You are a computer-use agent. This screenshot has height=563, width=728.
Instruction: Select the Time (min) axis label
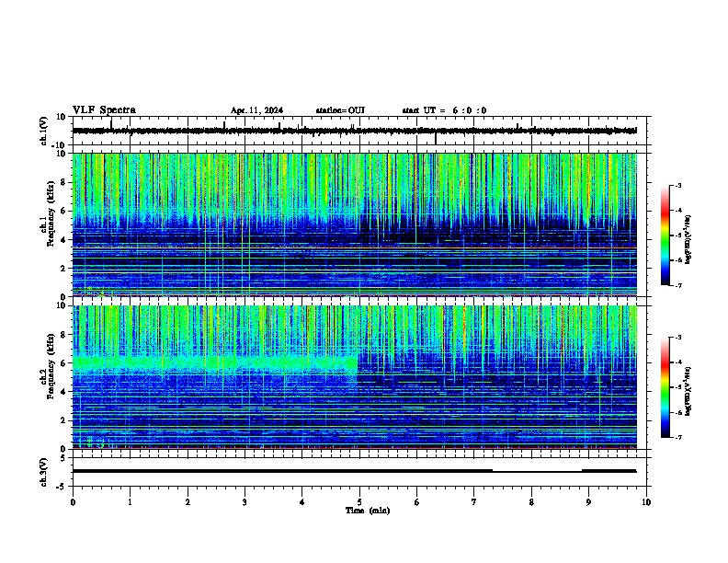coord(368,511)
